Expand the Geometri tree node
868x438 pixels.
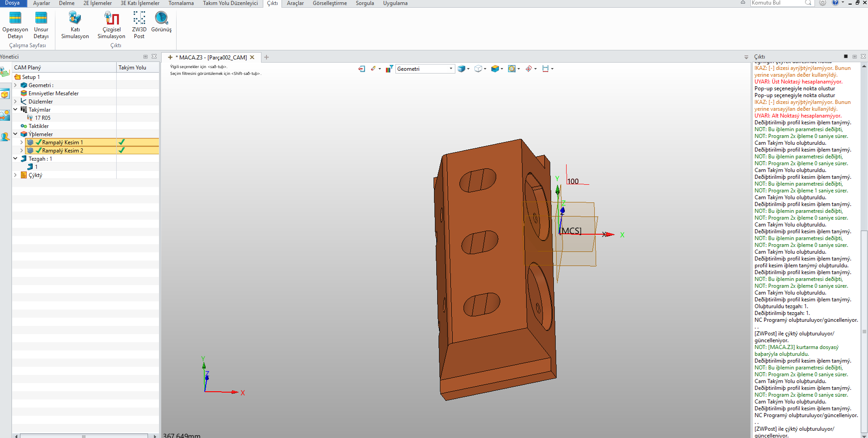pyautogui.click(x=15, y=85)
